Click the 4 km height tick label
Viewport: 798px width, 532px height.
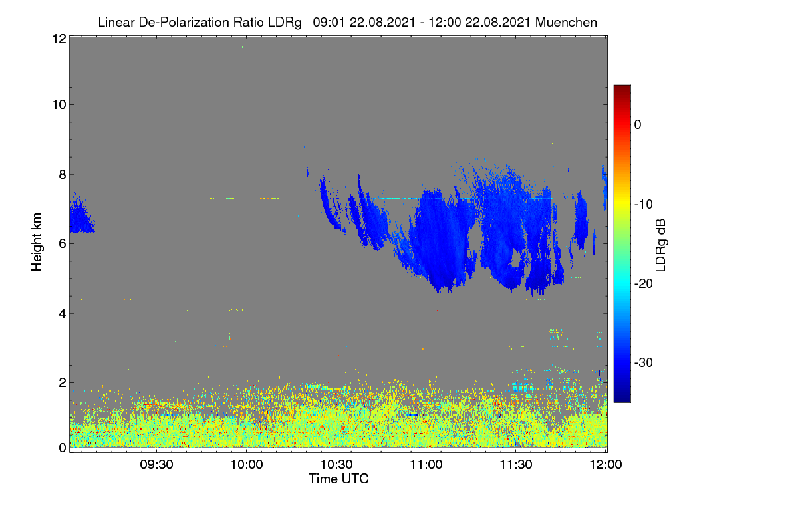[x=63, y=313]
